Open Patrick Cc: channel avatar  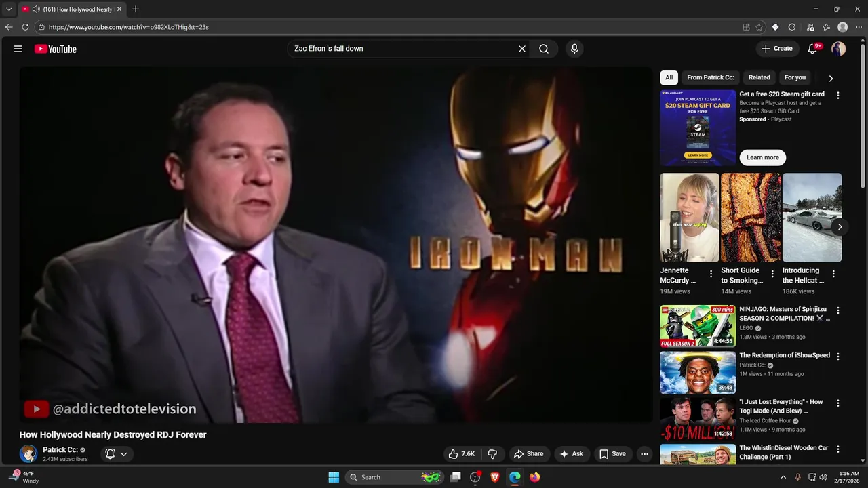[28, 454]
